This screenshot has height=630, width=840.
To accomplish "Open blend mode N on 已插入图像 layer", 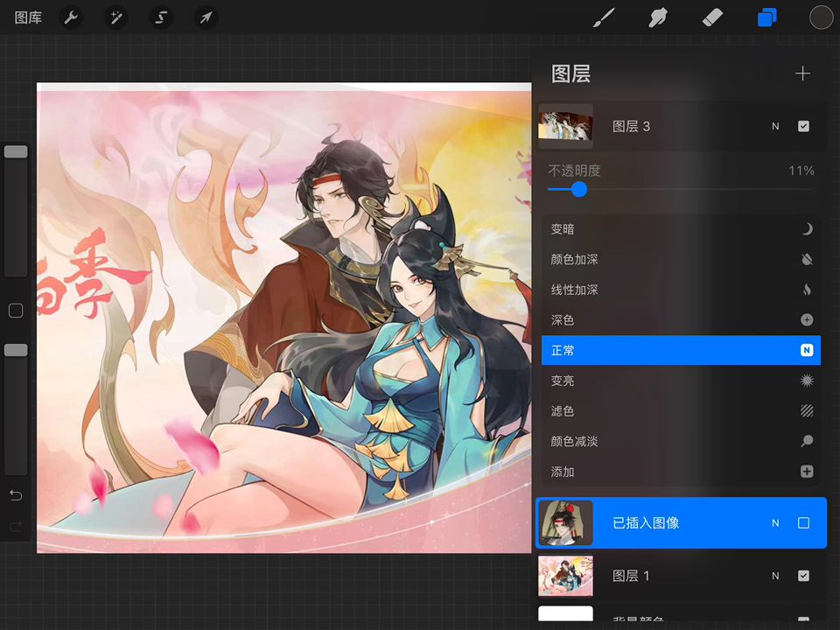I will click(x=775, y=523).
